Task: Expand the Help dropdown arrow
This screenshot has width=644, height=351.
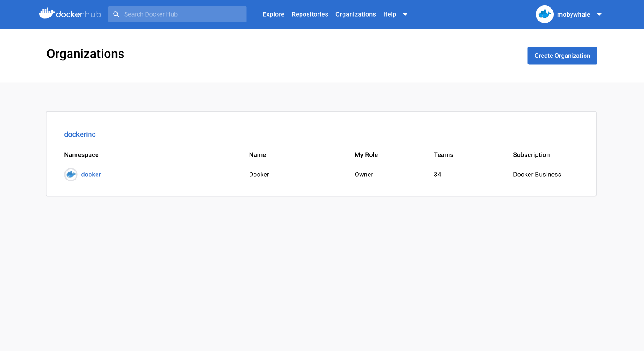Action: 405,14
